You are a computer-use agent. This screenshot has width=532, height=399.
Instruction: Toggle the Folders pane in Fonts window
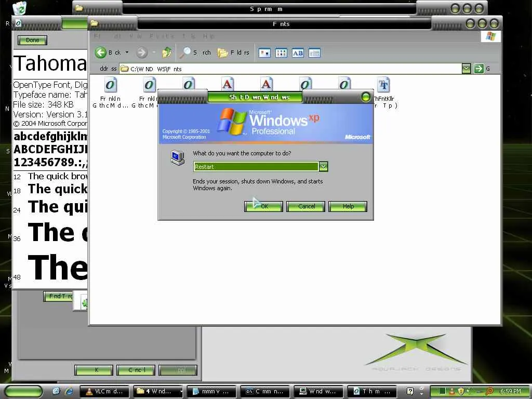pos(233,52)
